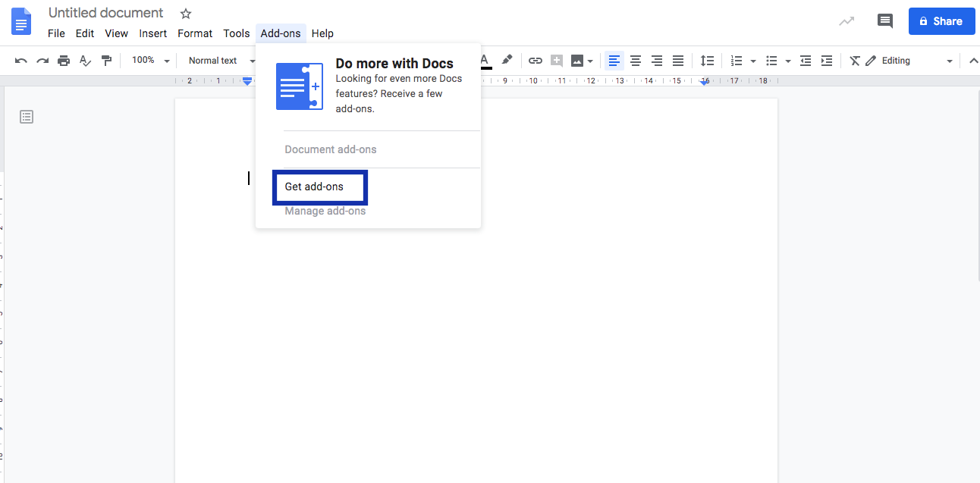This screenshot has height=483, width=980.
Task: Open the 100% zoom dropdown
Action: 150,61
